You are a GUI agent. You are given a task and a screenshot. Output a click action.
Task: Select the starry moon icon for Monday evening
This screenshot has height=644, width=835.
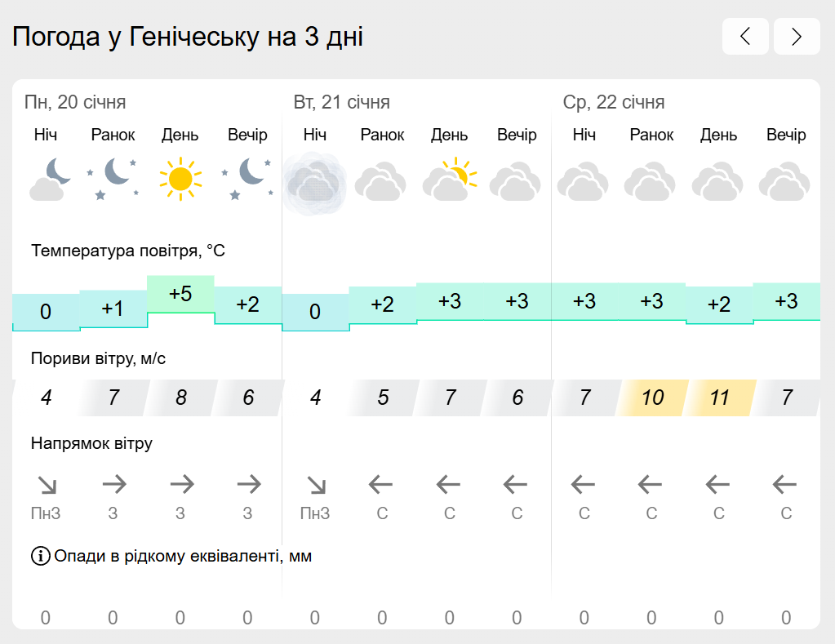point(247,179)
